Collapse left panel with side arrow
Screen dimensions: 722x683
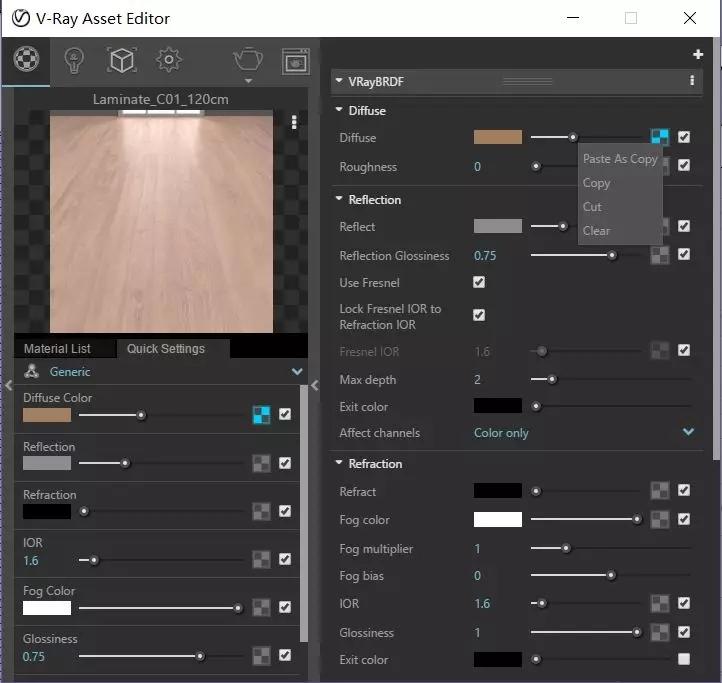[9, 385]
